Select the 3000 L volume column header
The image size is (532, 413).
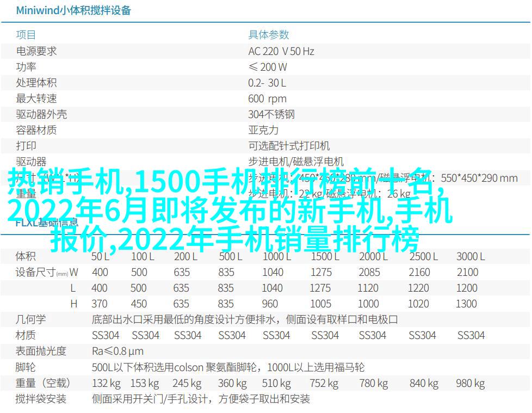pos(470,256)
